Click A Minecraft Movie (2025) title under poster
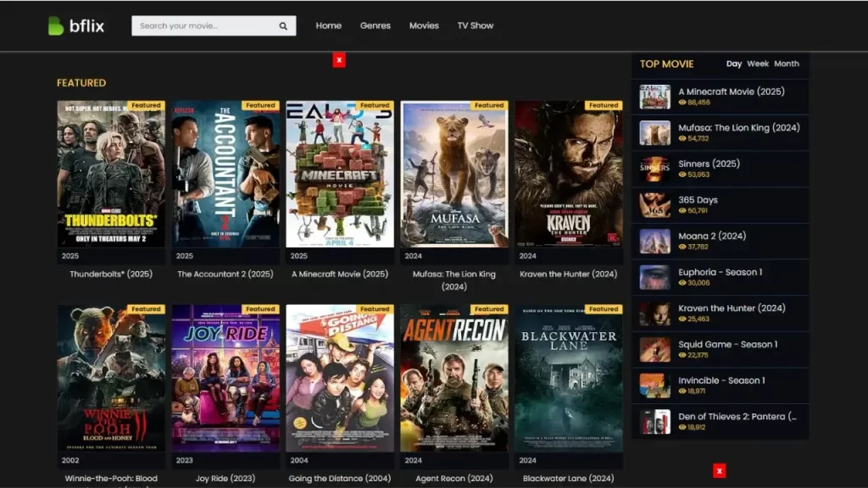868x488 pixels. point(340,274)
